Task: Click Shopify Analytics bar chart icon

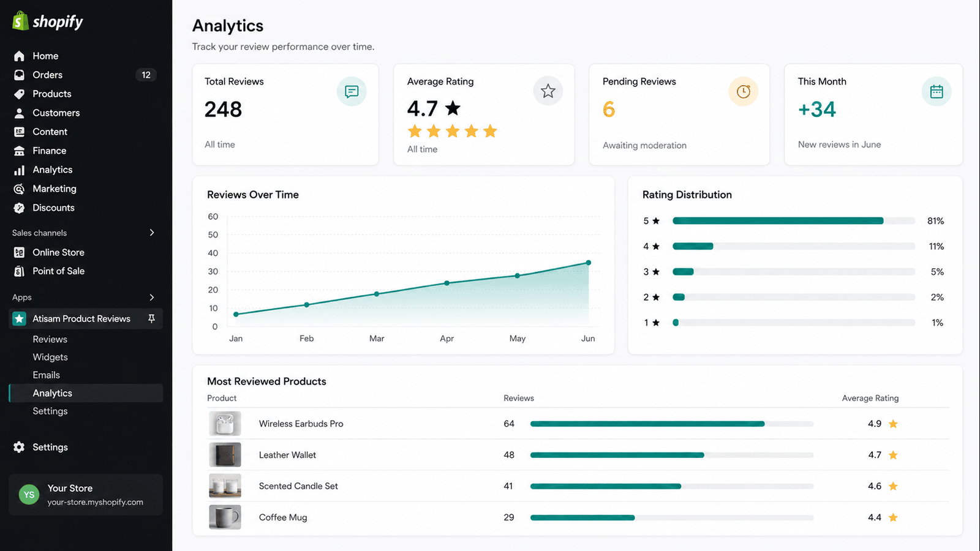Action: click(x=20, y=170)
